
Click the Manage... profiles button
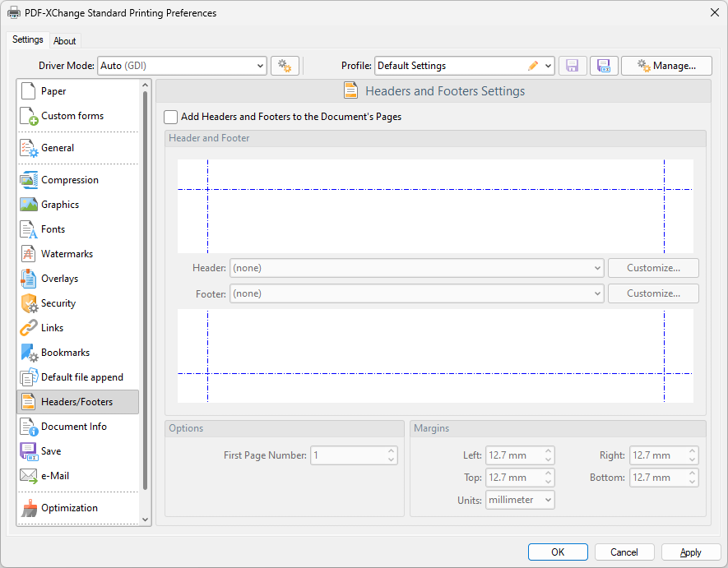[x=666, y=66]
